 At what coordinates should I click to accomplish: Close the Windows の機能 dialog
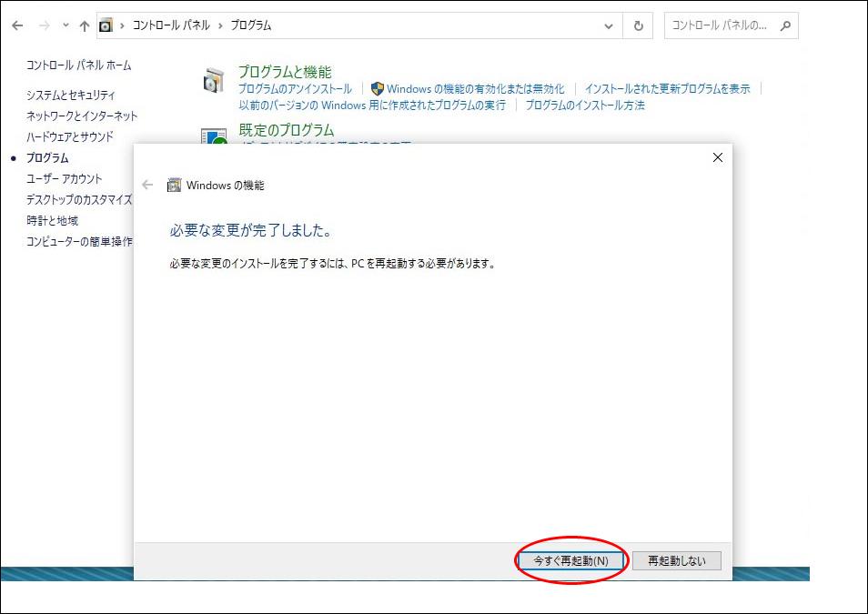(x=718, y=157)
